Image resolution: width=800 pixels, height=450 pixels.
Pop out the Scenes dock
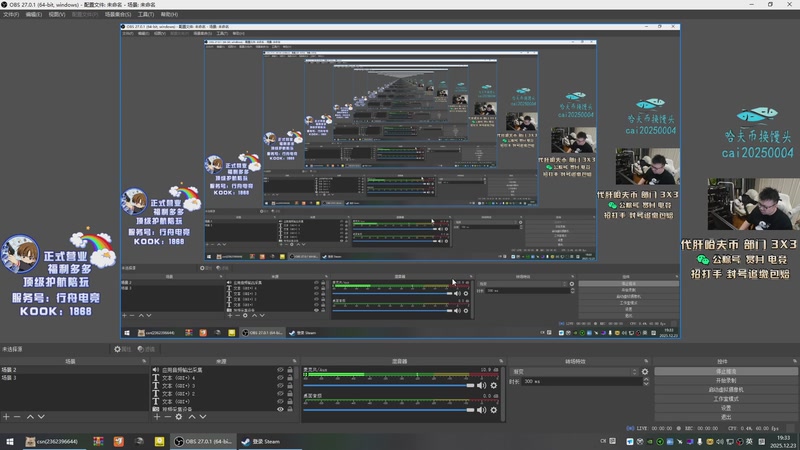(x=144, y=361)
